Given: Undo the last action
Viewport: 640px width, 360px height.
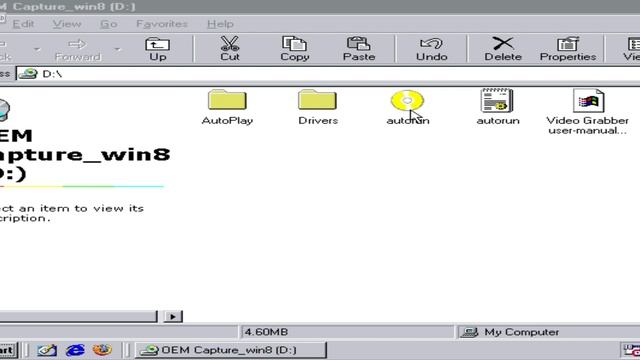Looking at the screenshot, I should [431, 49].
